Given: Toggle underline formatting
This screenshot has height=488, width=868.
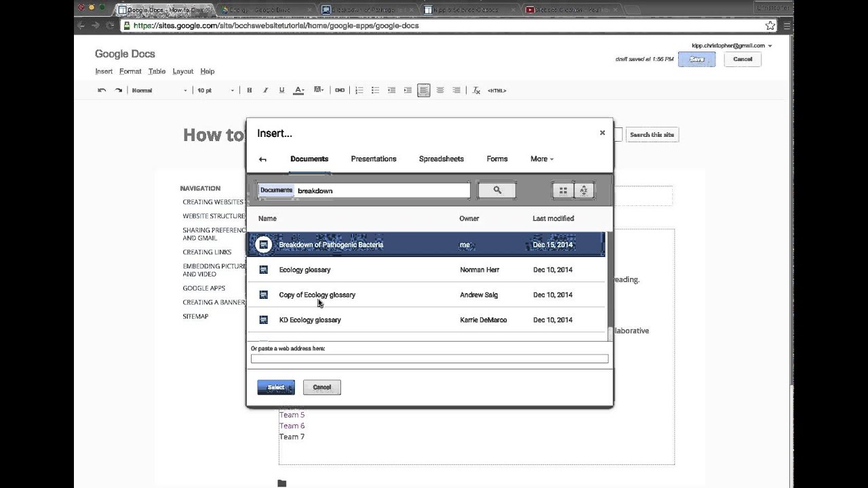Looking at the screenshot, I should pyautogui.click(x=282, y=90).
